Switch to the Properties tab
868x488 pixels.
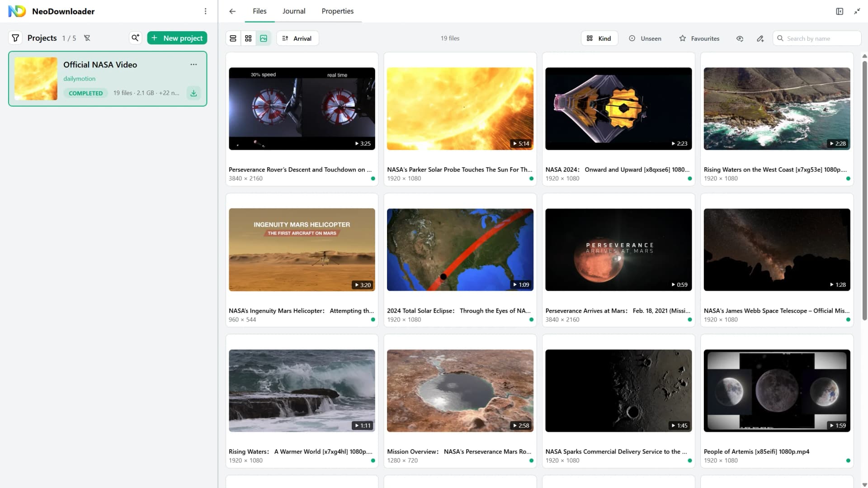(338, 11)
